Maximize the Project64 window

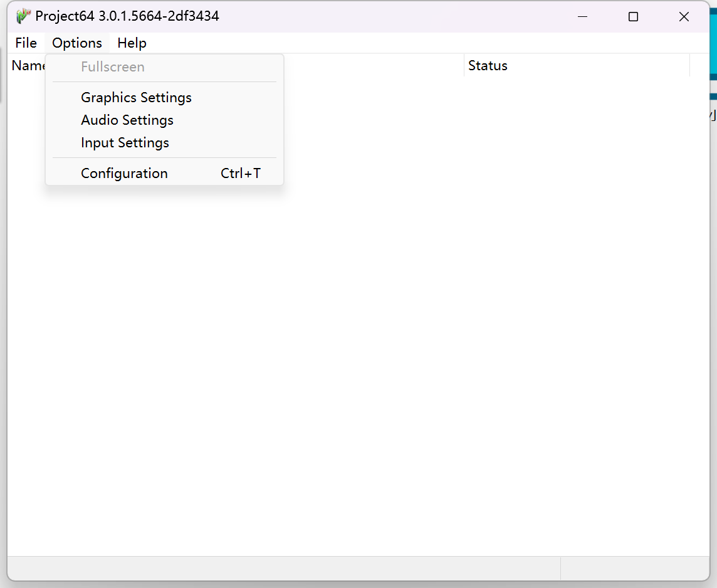pos(633,17)
